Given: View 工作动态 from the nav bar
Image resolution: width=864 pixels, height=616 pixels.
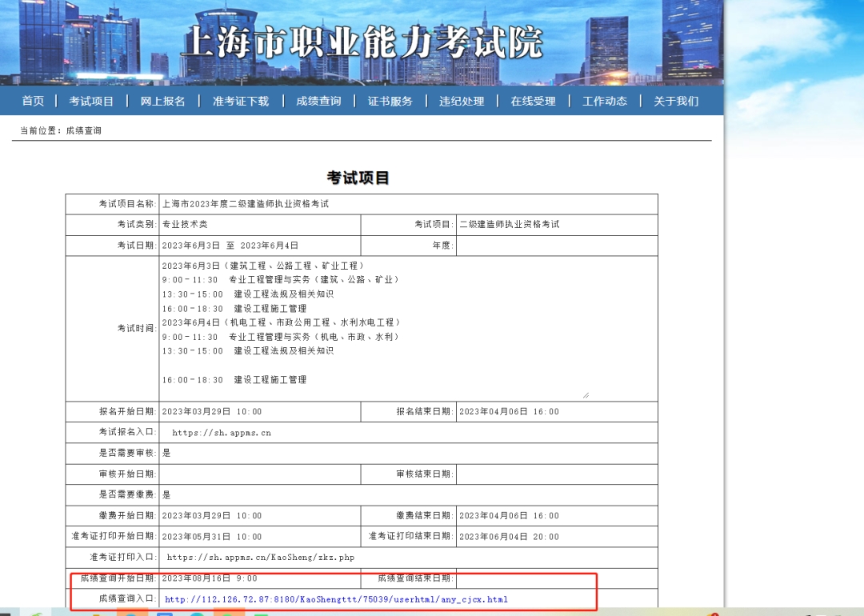Looking at the screenshot, I should pos(605,101).
